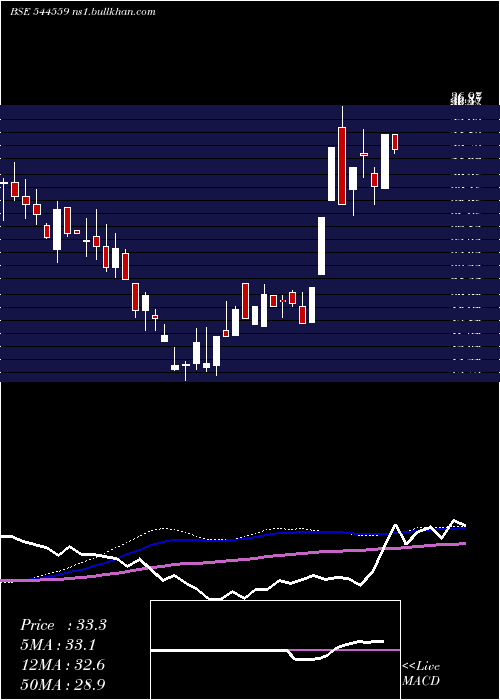This screenshot has height=700, width=500.
Task: Click the 'BSE 544559 ns1.bullkhan.com' header text
Action: (83, 12)
